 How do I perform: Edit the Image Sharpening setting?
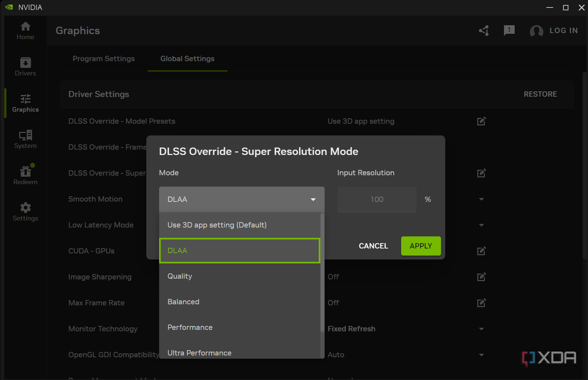point(481,277)
